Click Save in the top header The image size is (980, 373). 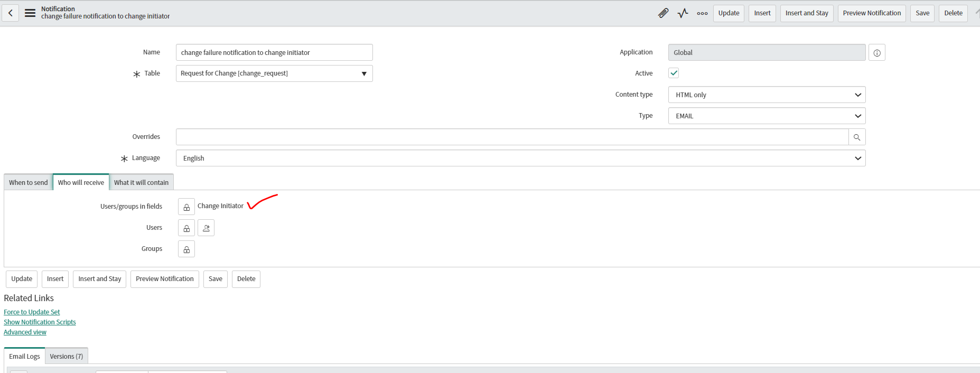pos(922,13)
